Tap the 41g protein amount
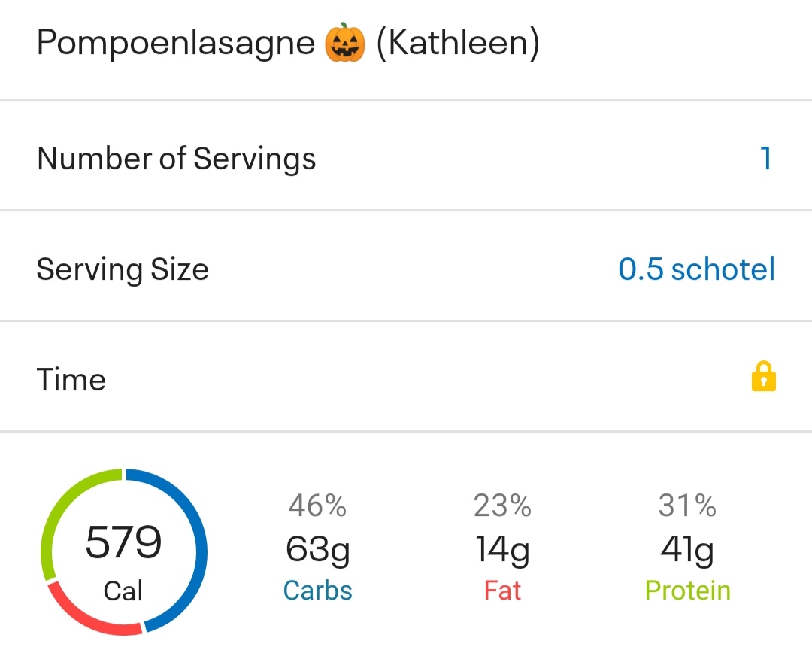This screenshot has height=668, width=812. pos(687,551)
